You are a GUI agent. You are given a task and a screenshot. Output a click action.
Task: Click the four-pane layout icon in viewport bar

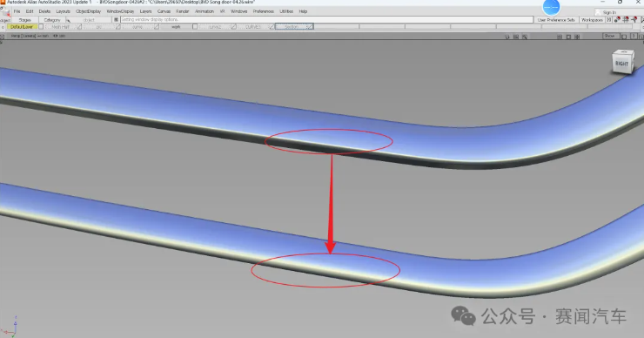click(x=577, y=37)
